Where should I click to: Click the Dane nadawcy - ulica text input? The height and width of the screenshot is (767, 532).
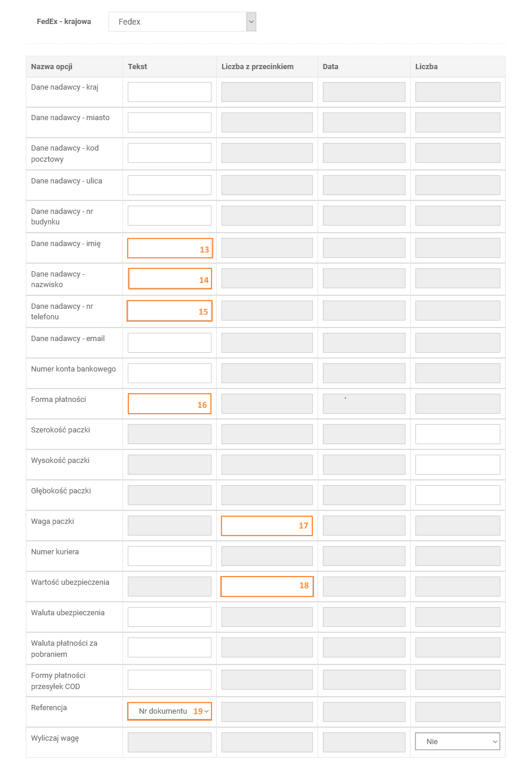click(x=169, y=185)
